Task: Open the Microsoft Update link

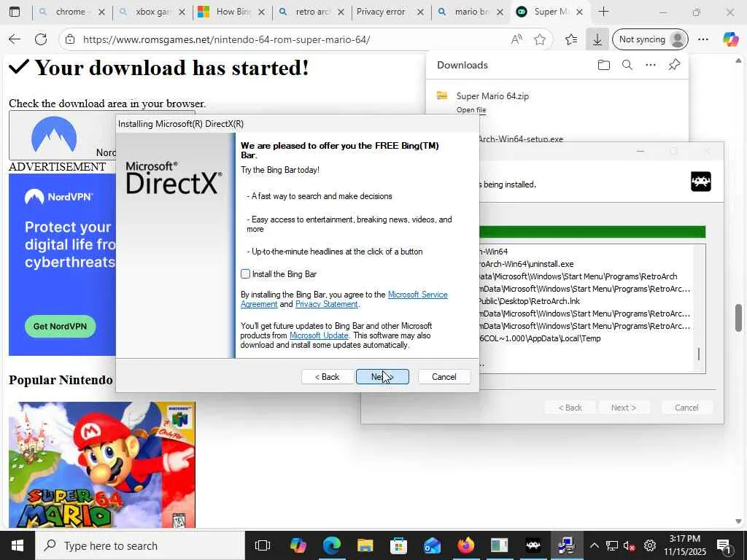Action: pos(319,335)
